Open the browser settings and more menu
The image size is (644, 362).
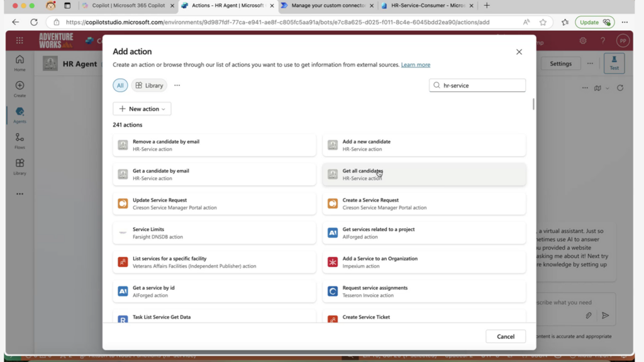[625, 22]
